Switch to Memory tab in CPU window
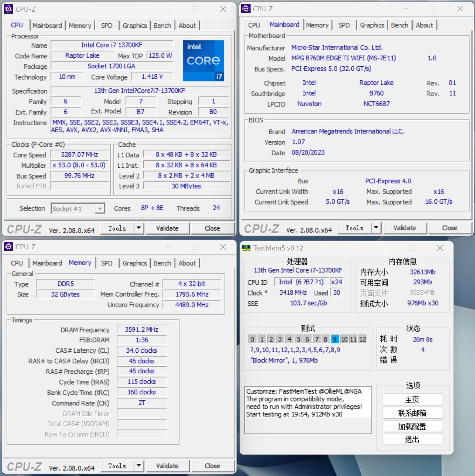 [x=80, y=25]
